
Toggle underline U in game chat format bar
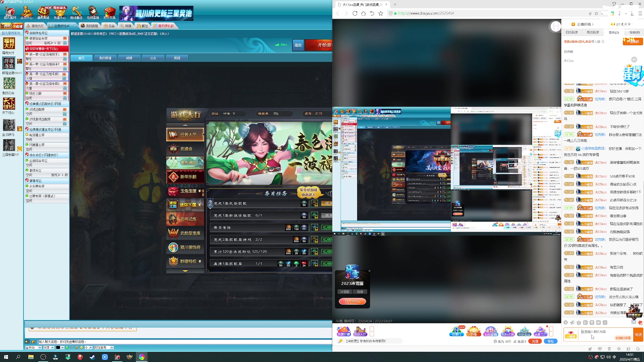(x=76, y=348)
